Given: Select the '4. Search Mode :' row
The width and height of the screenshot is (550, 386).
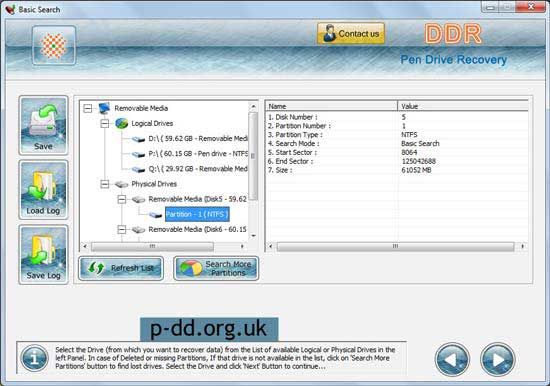Looking at the screenshot, I should point(397,144).
